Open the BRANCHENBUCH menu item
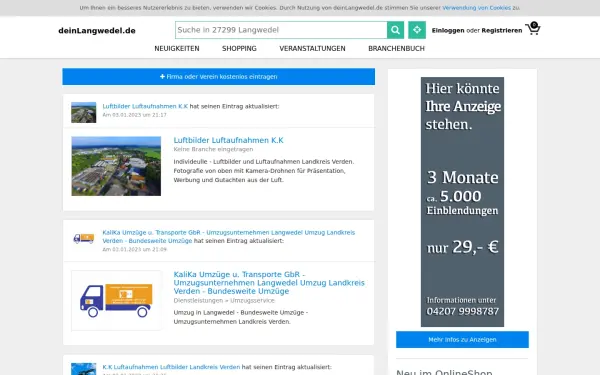This screenshot has height=375, width=600. [x=396, y=49]
